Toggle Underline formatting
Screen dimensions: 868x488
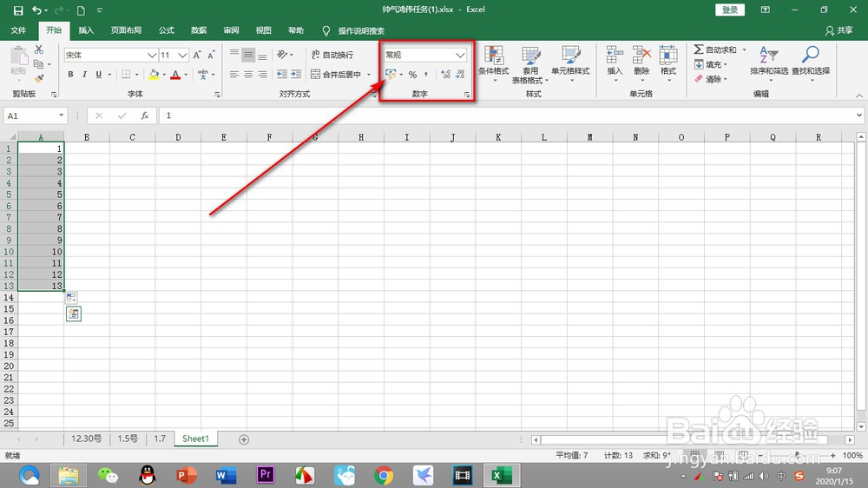[x=99, y=74]
